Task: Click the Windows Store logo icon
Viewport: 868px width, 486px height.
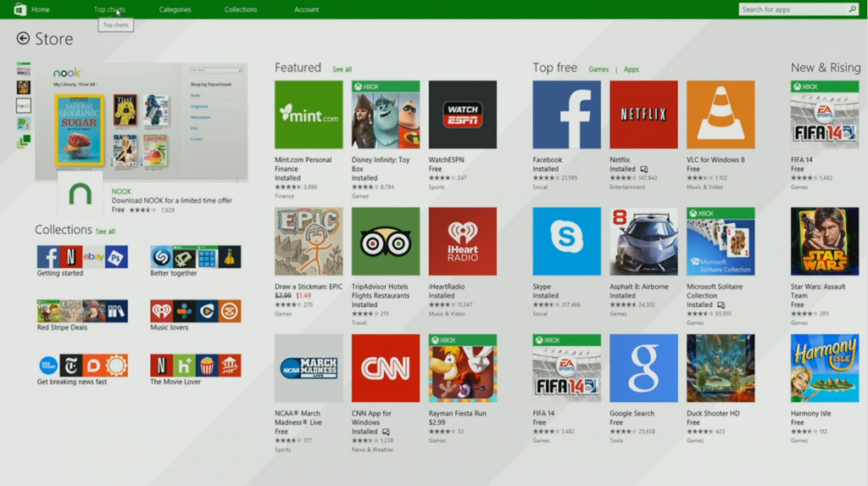Action: (x=19, y=8)
